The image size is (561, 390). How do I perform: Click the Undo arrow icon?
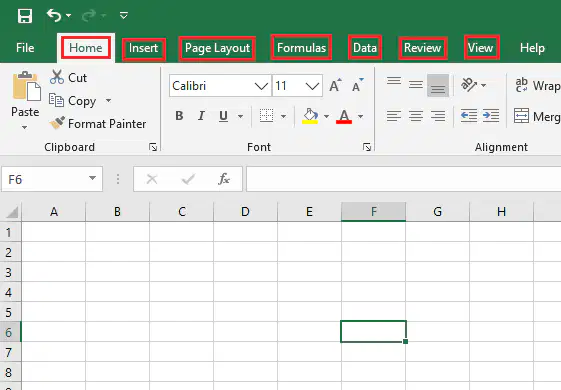point(54,15)
